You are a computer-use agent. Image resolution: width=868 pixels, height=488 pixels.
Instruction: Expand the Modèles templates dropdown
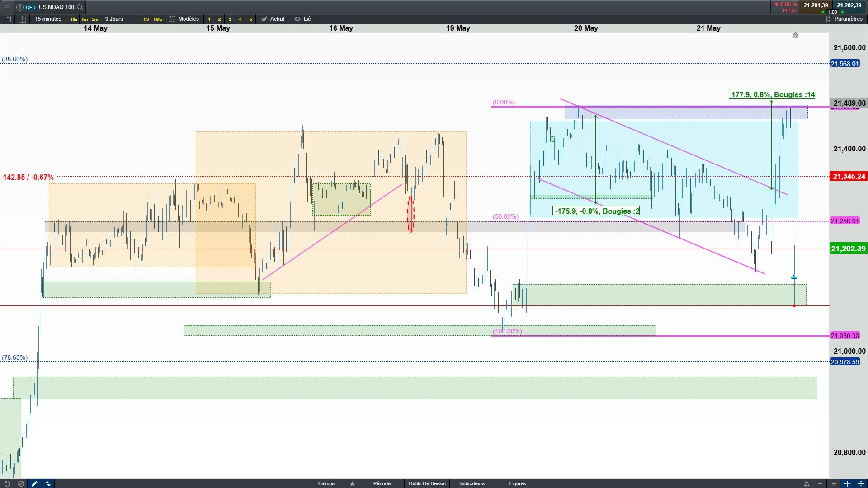184,19
